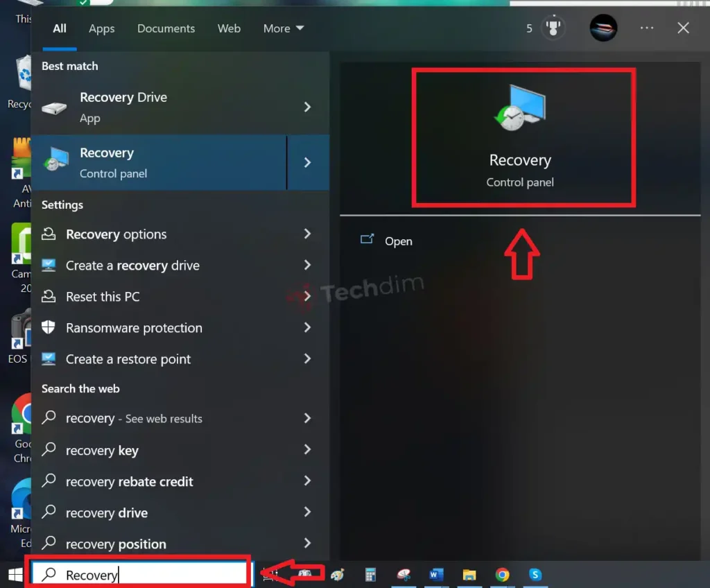Open Google Chrome from the taskbar

pyautogui.click(x=502, y=574)
